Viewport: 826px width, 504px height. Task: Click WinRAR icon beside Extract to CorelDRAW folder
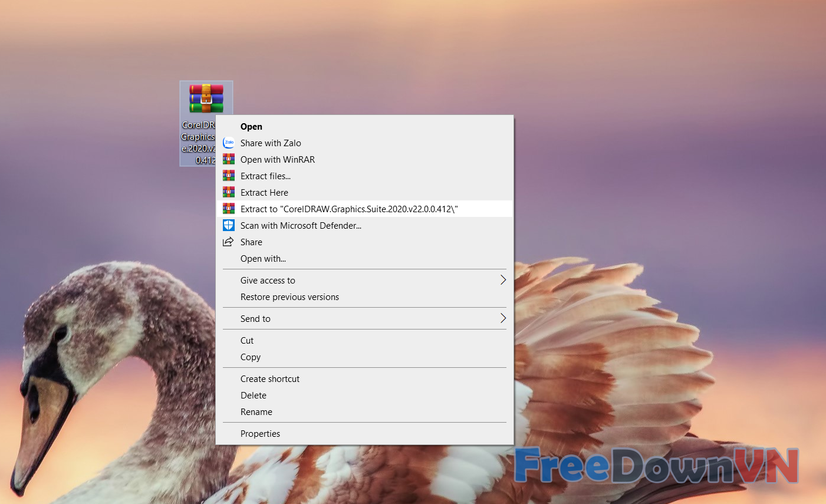pos(229,209)
